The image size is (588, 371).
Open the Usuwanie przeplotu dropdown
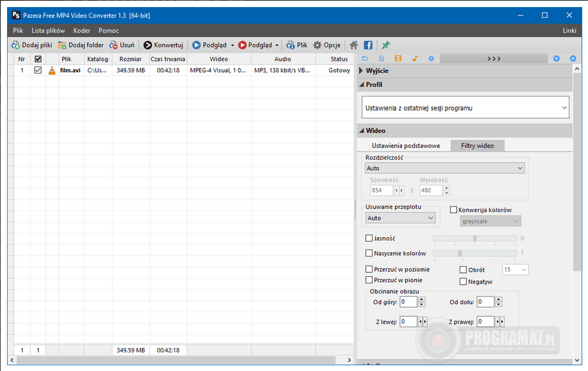coord(401,218)
